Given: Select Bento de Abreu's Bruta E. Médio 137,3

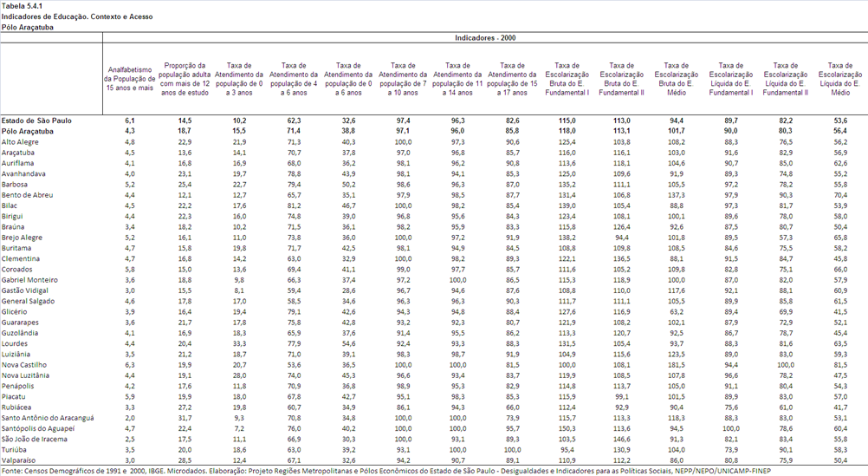Looking at the screenshot, I should coord(676,195).
